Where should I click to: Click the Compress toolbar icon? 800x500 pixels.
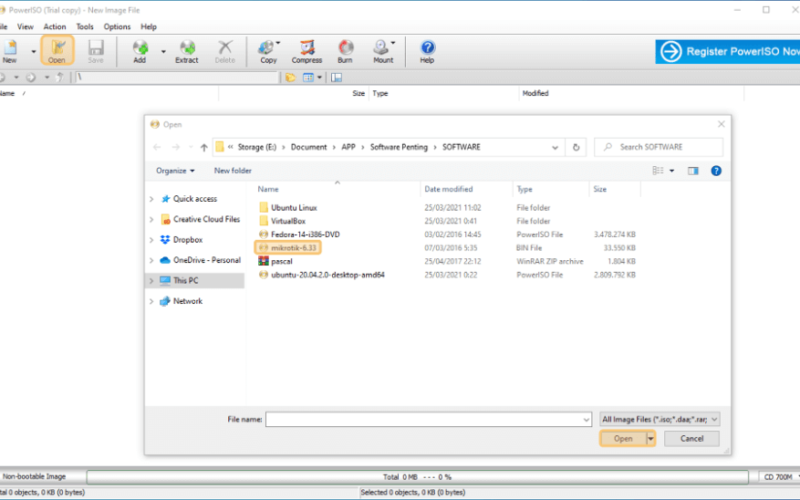tap(307, 52)
